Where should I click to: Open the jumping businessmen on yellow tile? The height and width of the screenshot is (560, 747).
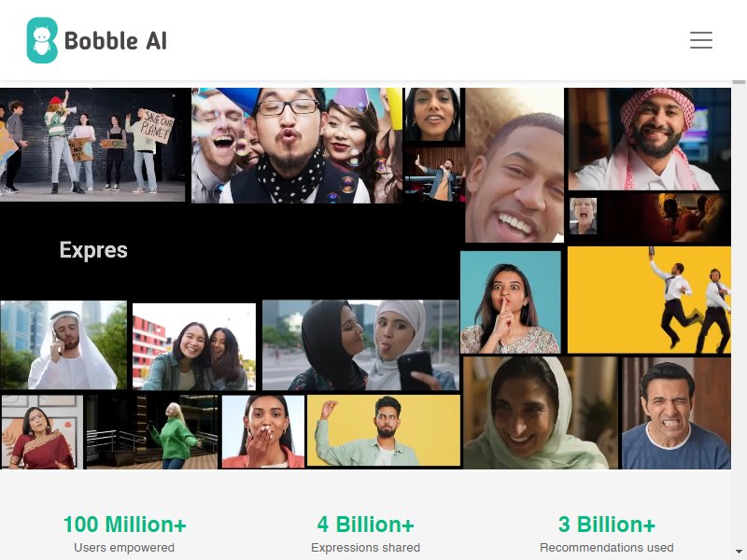(649, 300)
